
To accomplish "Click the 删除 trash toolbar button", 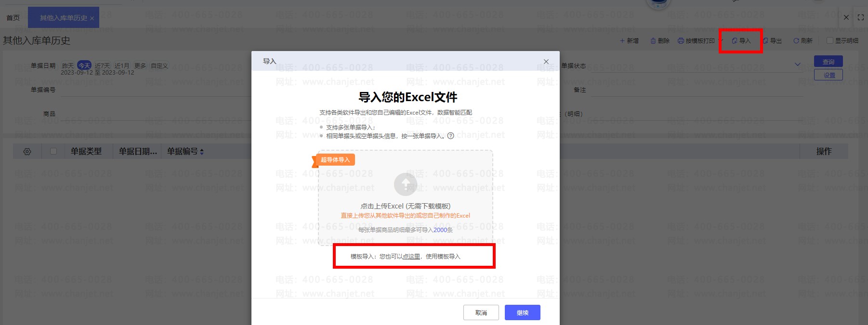I will (x=660, y=41).
